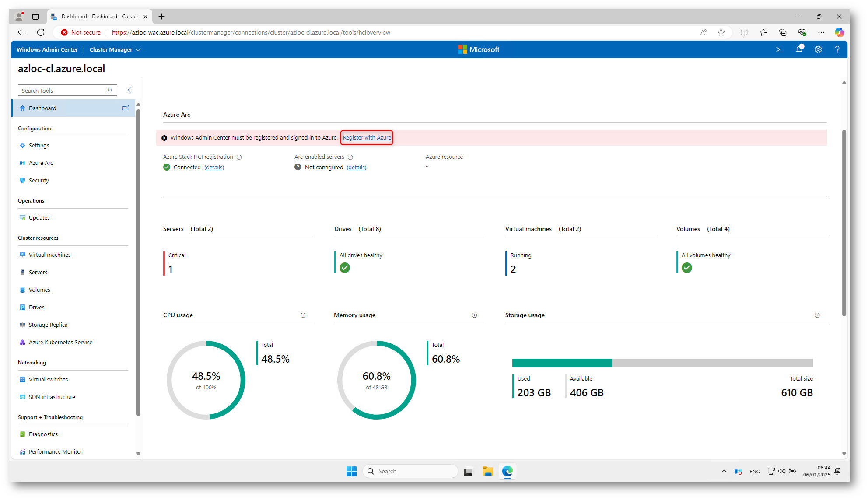The image size is (868, 500).
Task: Click info icon beside Azure Stack HCI registration
Action: (239, 157)
